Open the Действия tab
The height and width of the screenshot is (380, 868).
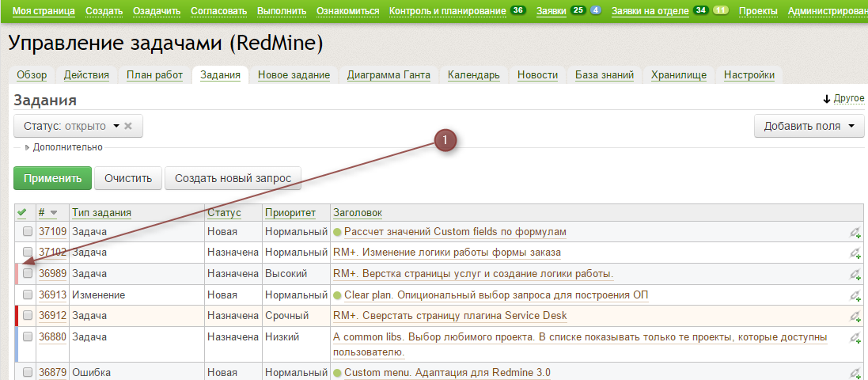coord(86,74)
